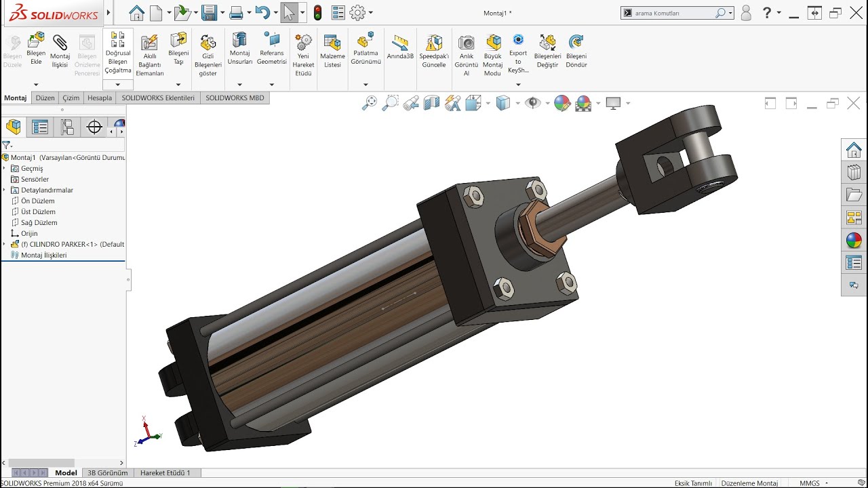The image size is (868, 488).
Task: Open Referans Geometrisi
Action: [x=272, y=49]
